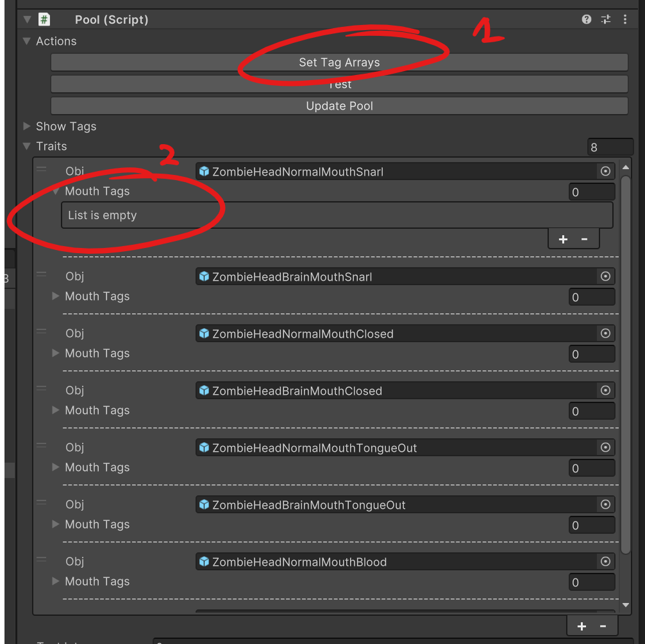Click object picker for ZombieHeadNormalMouthSnarl
Viewport: 645px width, 644px height.
(x=605, y=172)
